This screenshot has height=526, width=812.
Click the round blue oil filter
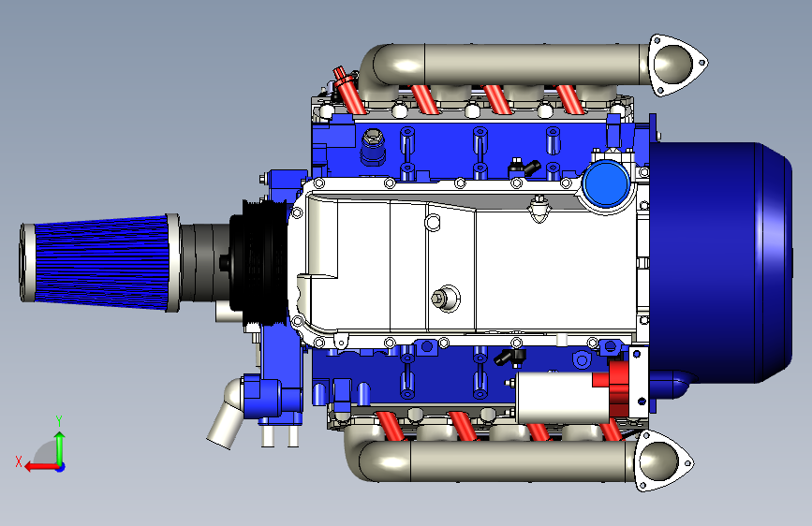click(605, 183)
